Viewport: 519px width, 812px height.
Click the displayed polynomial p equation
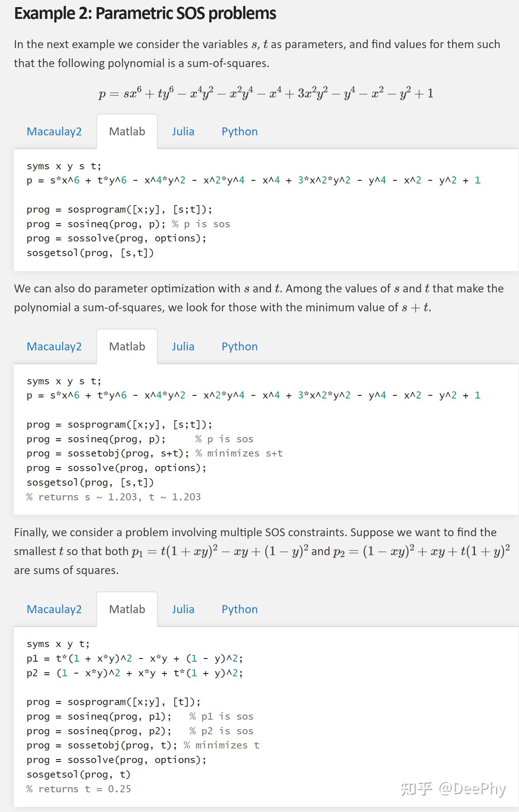click(x=266, y=94)
